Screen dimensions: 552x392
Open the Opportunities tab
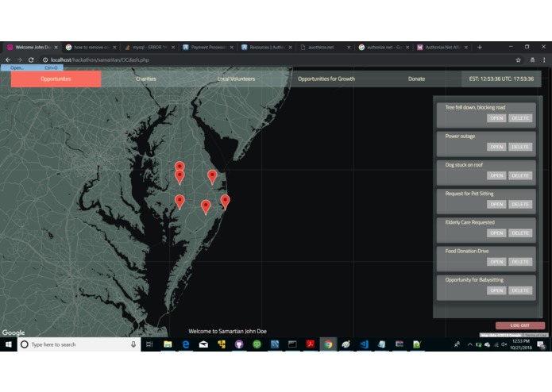(x=56, y=79)
